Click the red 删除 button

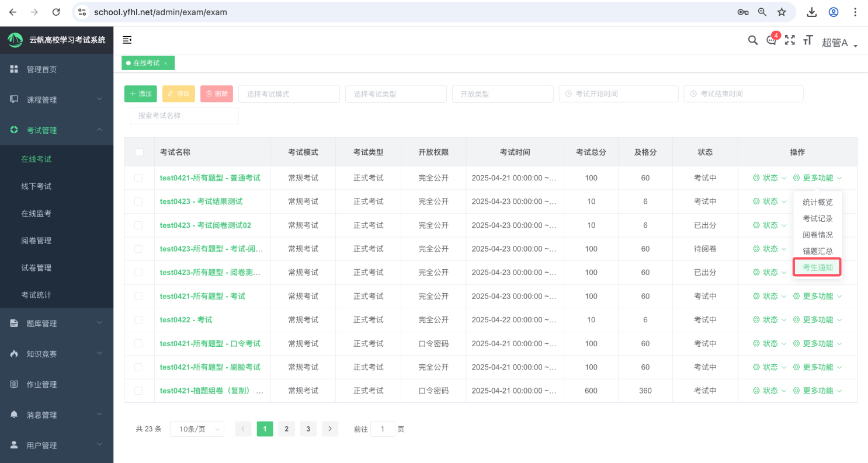[x=217, y=93]
